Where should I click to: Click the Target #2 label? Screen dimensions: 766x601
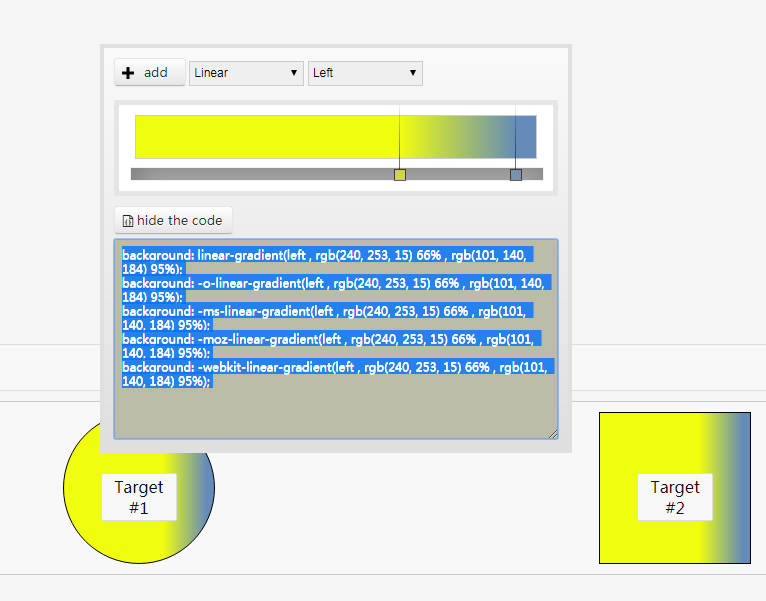pyautogui.click(x=675, y=497)
